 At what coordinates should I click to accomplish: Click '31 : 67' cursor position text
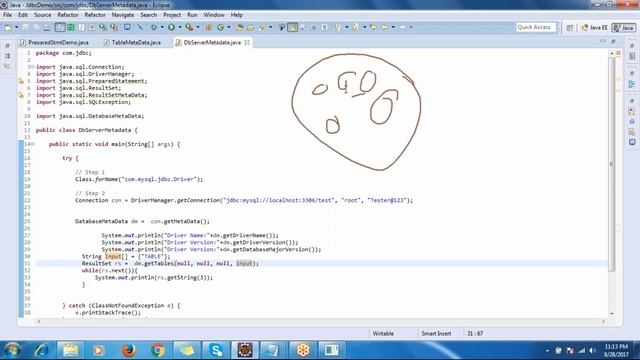point(475,333)
